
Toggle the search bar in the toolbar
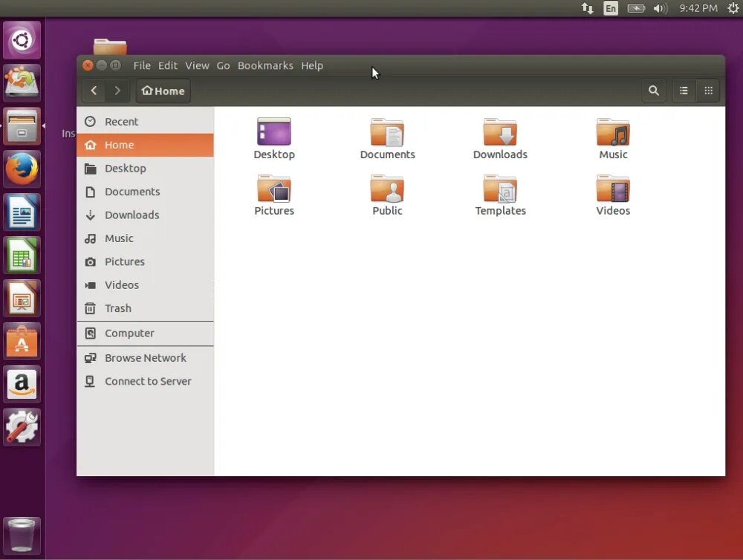click(x=654, y=90)
